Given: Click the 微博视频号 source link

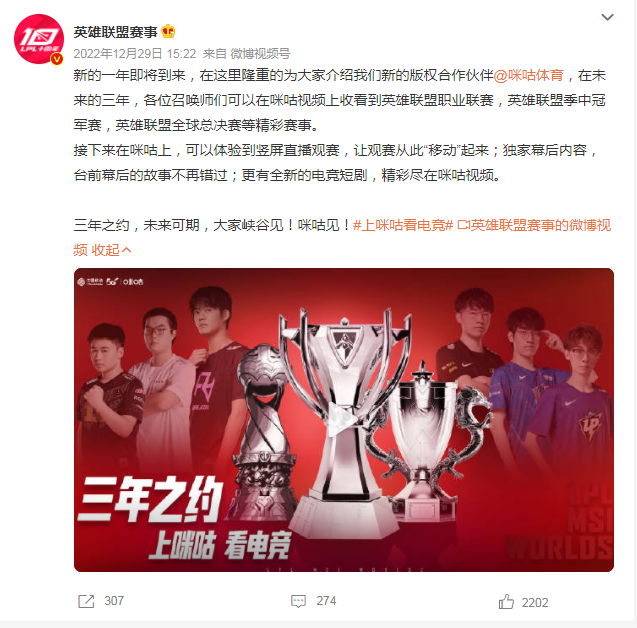Looking at the screenshot, I should 260,54.
